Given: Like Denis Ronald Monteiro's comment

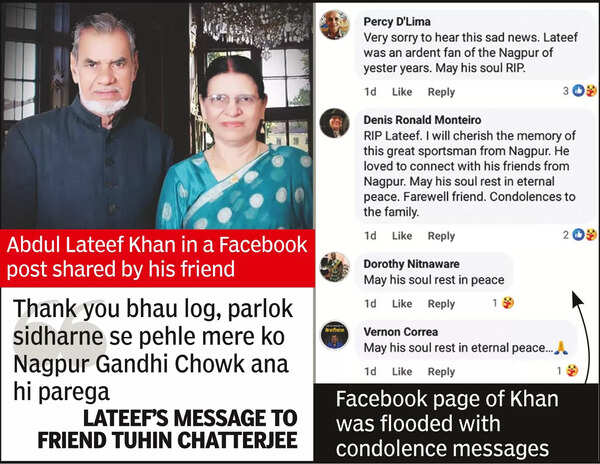Looking at the screenshot, I should [x=402, y=236].
